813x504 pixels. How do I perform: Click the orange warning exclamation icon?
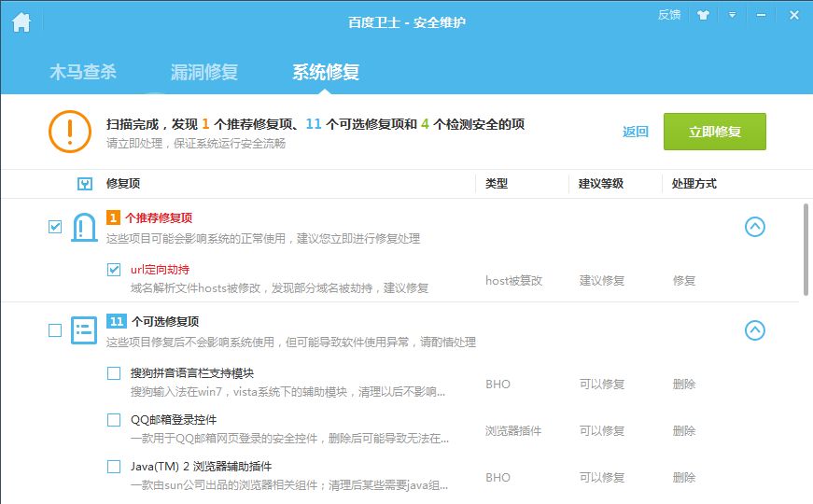[x=70, y=132]
